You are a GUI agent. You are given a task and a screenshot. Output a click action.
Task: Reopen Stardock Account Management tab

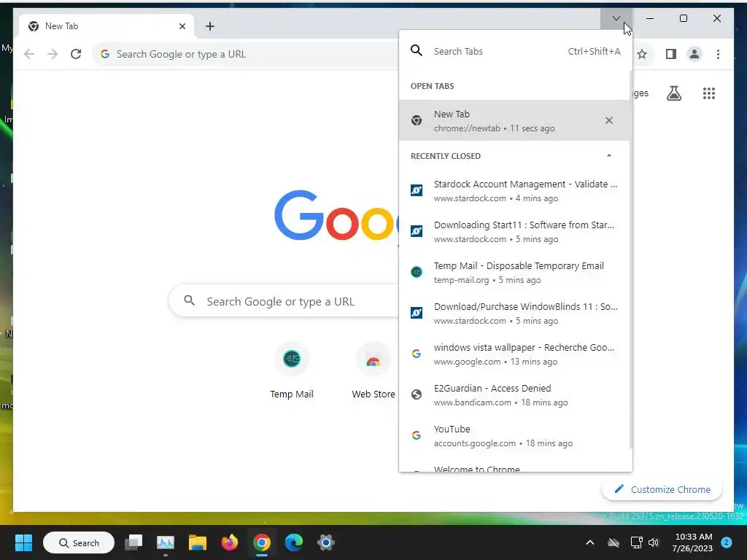pyautogui.click(x=514, y=191)
